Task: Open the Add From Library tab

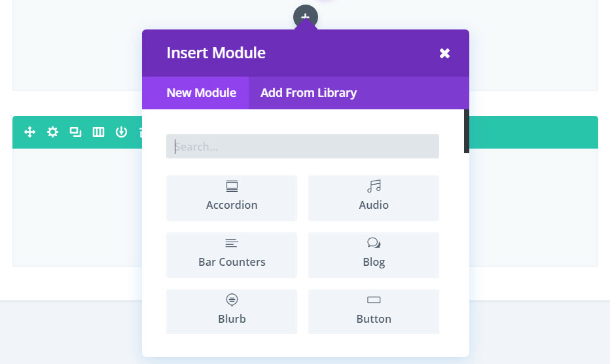Action: point(308,93)
